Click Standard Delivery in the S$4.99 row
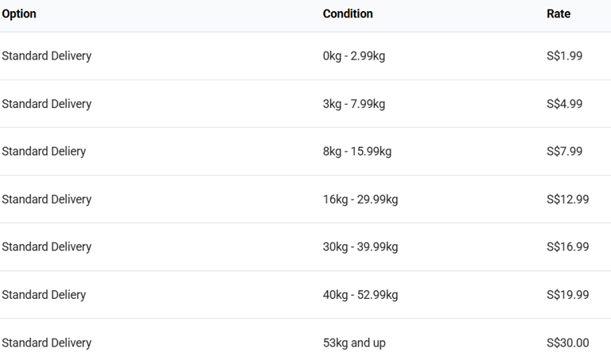The width and height of the screenshot is (611, 364). (x=46, y=104)
